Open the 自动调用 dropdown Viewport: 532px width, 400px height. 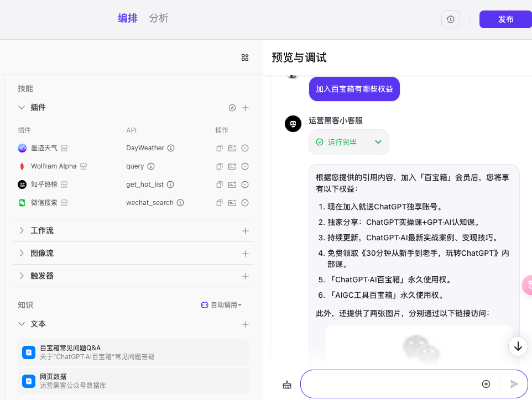[x=221, y=305]
